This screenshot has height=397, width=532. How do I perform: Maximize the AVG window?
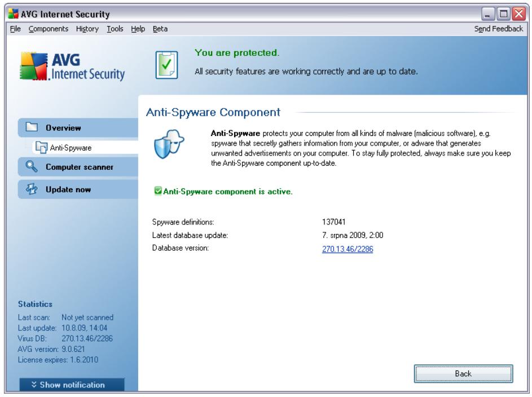point(503,14)
